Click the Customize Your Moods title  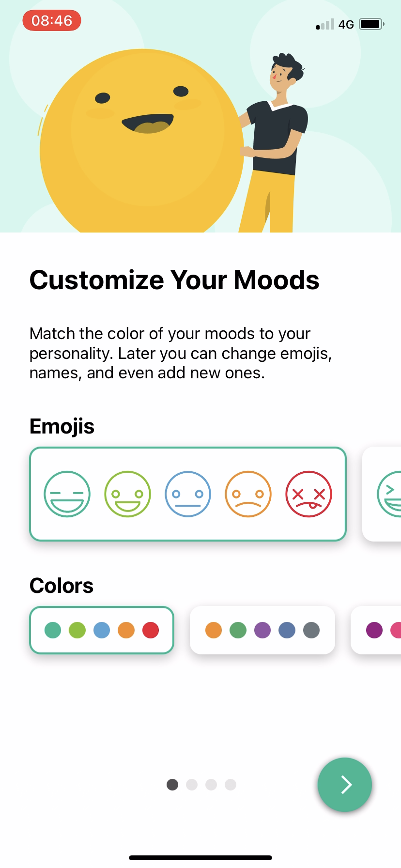coord(174,279)
